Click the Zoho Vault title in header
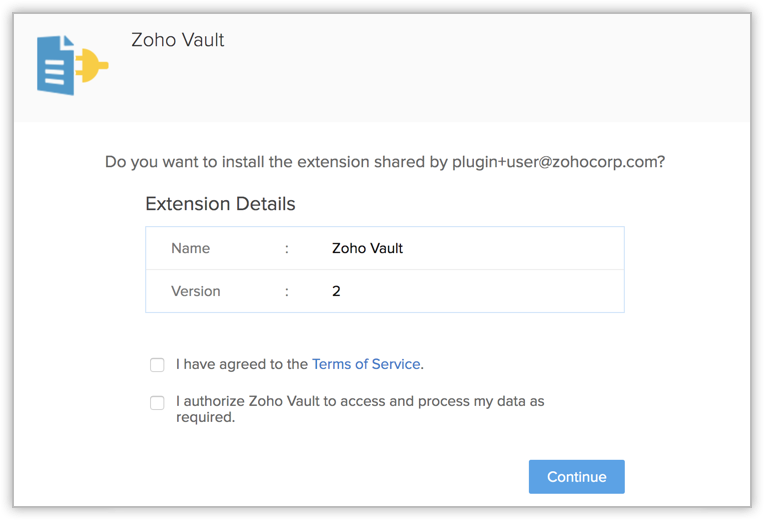 [178, 40]
